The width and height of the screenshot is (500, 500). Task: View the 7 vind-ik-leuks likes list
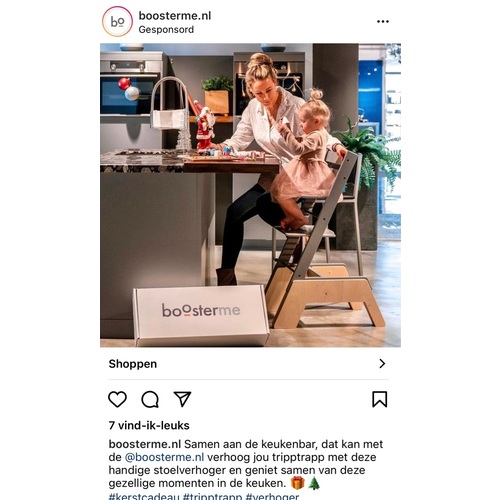click(x=149, y=425)
